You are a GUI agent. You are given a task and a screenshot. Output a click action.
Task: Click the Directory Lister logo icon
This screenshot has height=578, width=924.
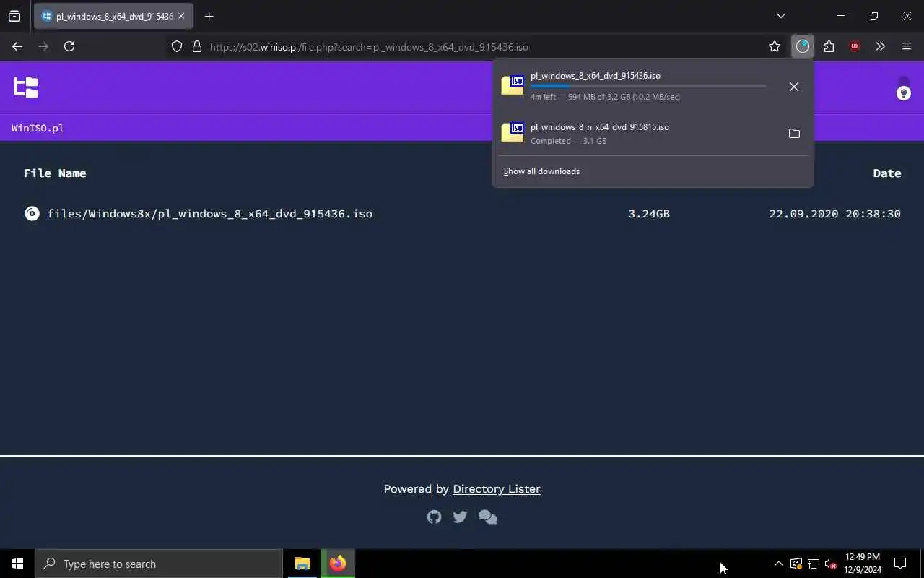26,87
